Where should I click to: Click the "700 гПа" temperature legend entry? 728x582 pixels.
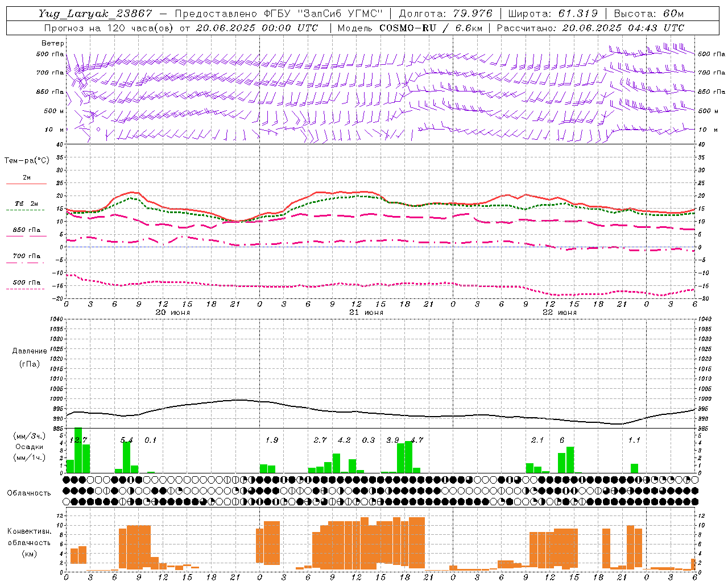tap(27, 256)
